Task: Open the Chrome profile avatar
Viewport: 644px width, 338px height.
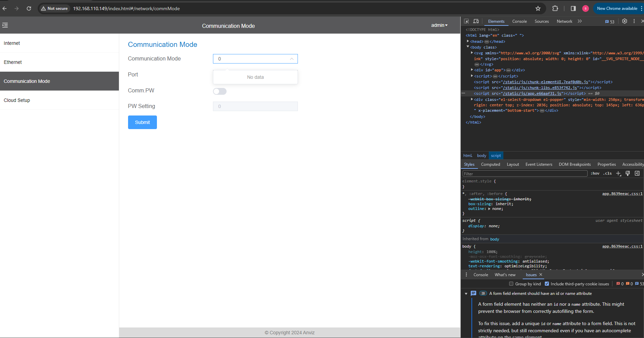Action: point(586,8)
